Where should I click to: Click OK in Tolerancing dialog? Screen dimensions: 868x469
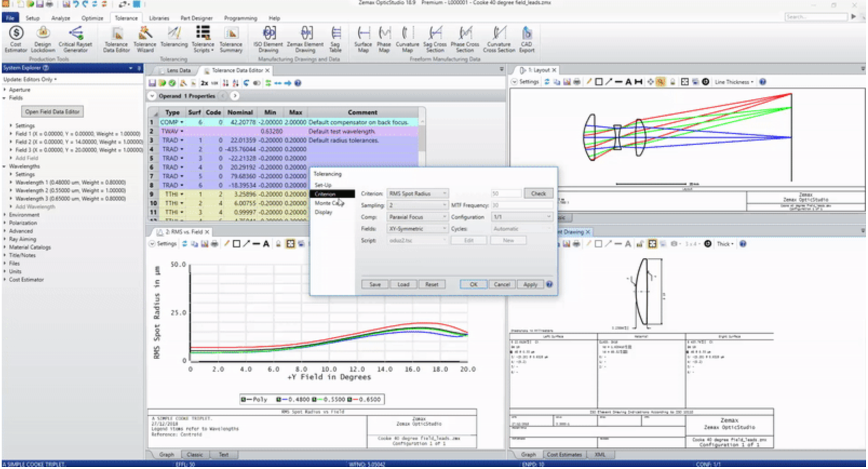(474, 284)
